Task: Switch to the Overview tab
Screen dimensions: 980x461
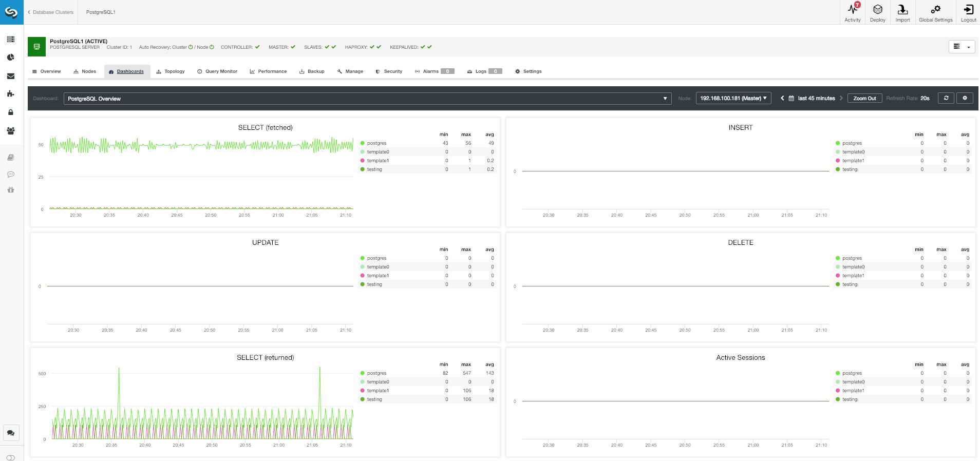Action: click(x=47, y=71)
